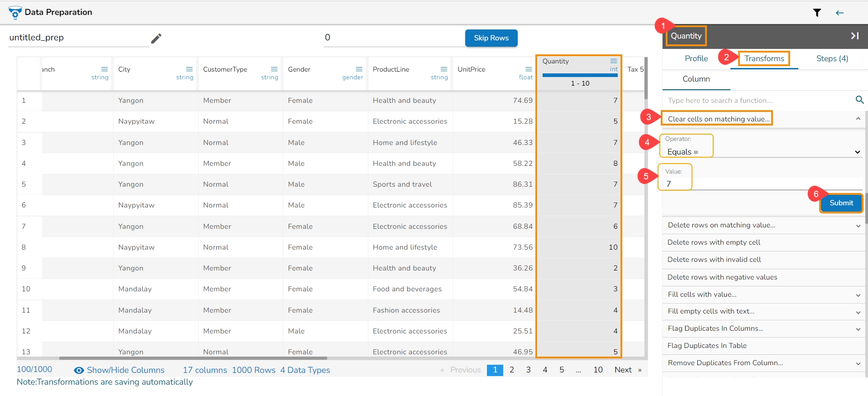Open the Quantity column menu icon
Screen dimensions: 868x396
[x=613, y=61]
